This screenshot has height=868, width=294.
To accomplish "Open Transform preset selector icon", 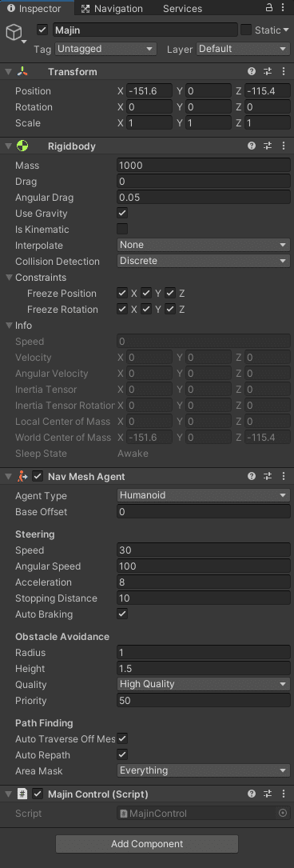I will [x=268, y=71].
